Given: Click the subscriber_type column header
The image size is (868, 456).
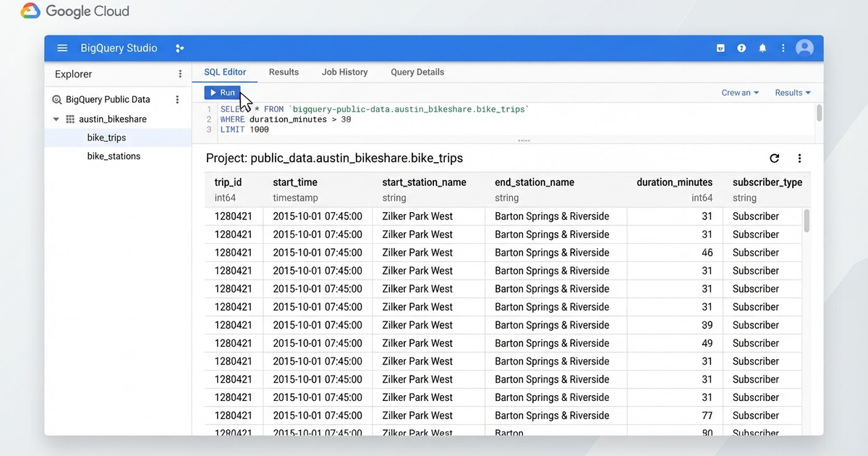Looking at the screenshot, I should 767,182.
